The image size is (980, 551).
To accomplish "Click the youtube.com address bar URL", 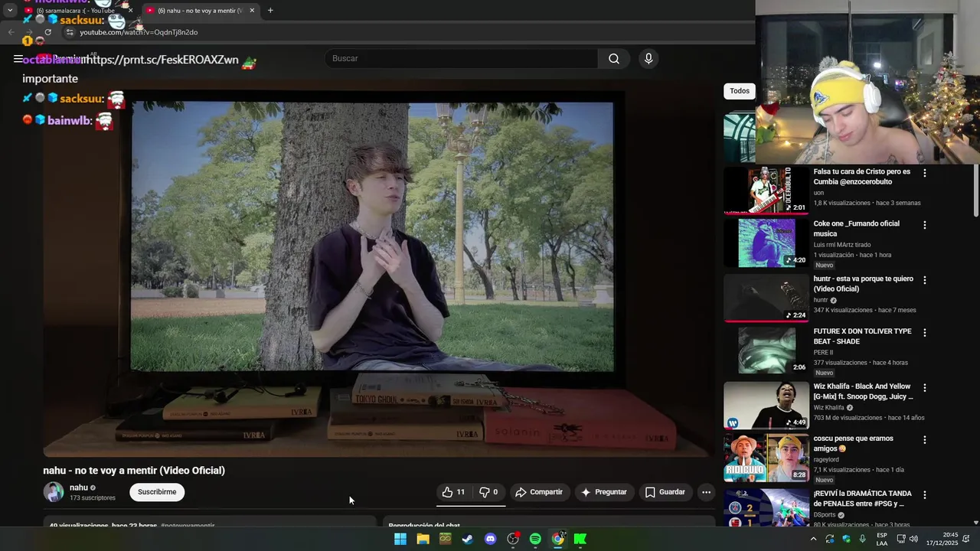I will point(139,32).
